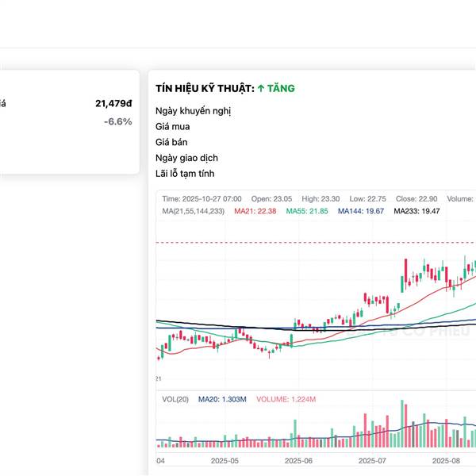Click the MA(21,55,144,233) indicator label

pos(193,211)
